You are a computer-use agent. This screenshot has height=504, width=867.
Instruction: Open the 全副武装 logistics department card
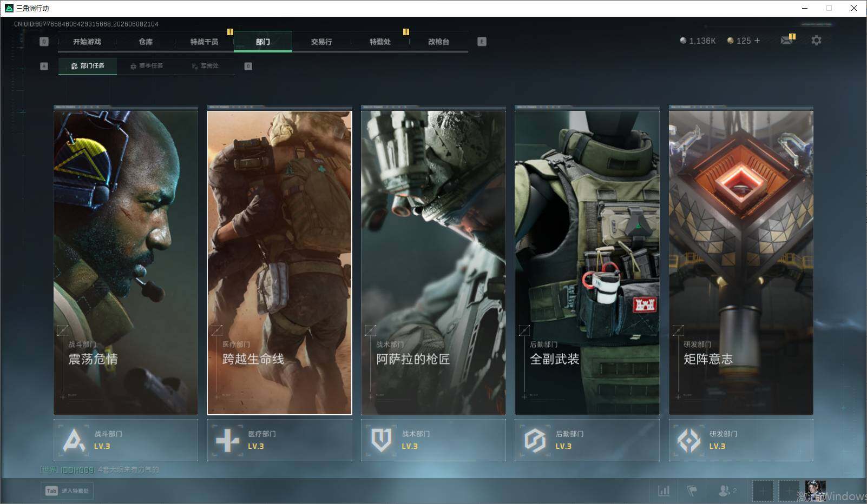[x=587, y=262]
